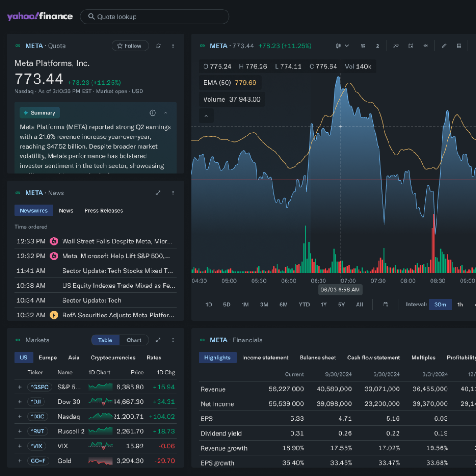
Task: Click the lightning icon on 10:32 AM news
Action: [x=54, y=316]
